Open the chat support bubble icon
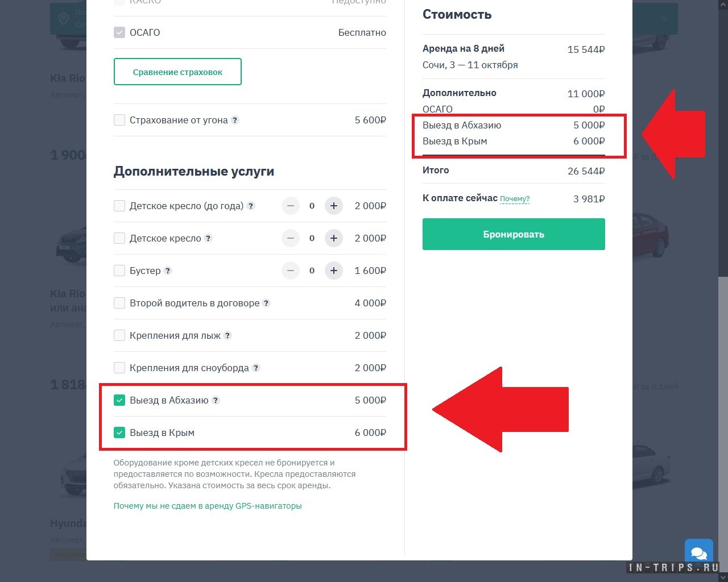 point(698,552)
